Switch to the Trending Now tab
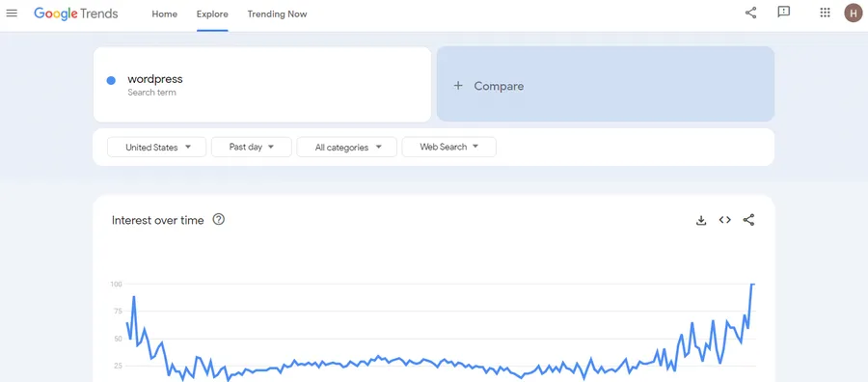 tap(277, 14)
